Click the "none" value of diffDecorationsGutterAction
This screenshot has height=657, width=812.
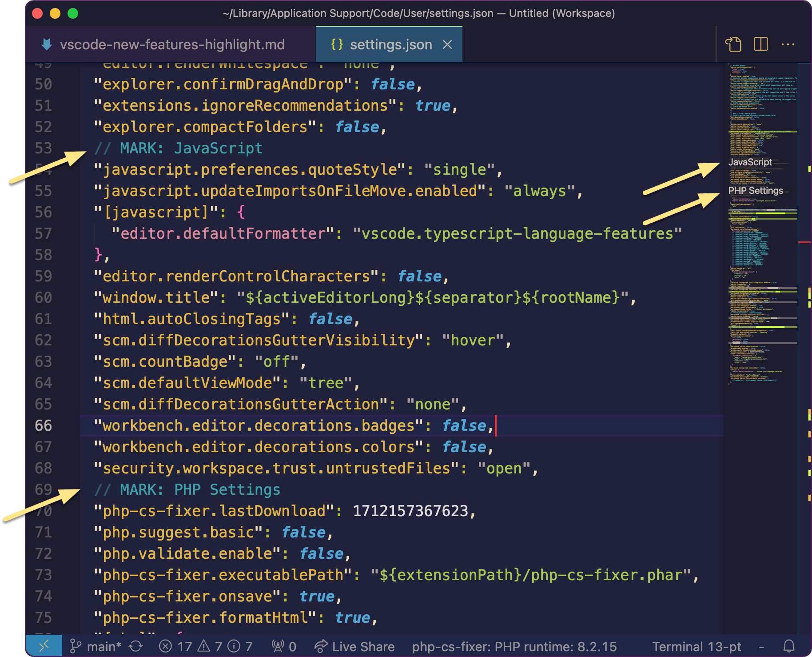pos(433,405)
